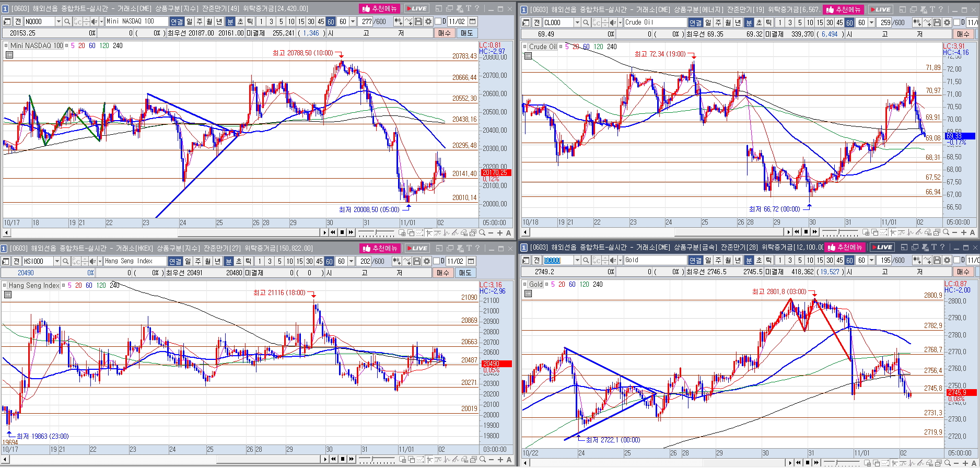Click 매도 sell button in Mini NASDAQ window
The height and width of the screenshot is (468, 980).
pos(466,33)
